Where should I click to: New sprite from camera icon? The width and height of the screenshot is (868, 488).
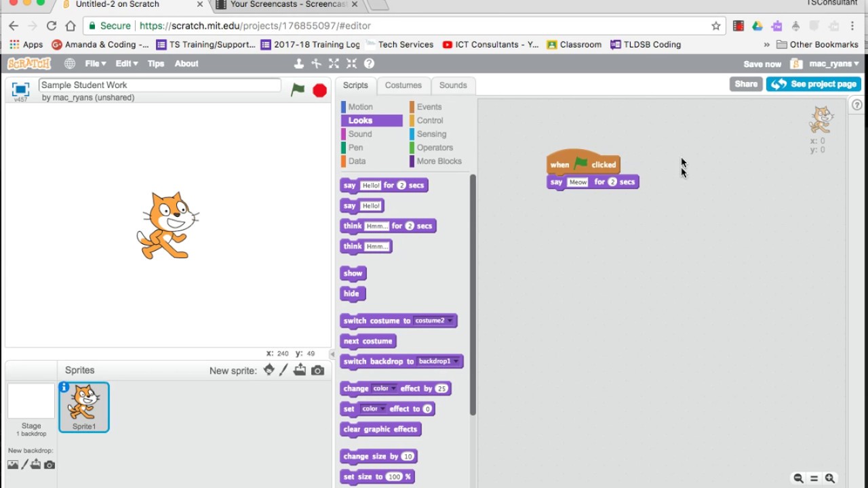click(x=317, y=370)
